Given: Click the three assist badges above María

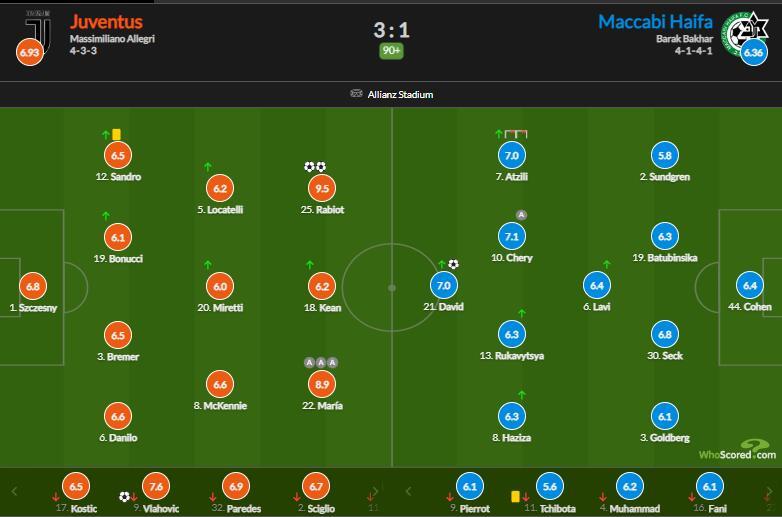Looking at the screenshot, I should point(321,362).
